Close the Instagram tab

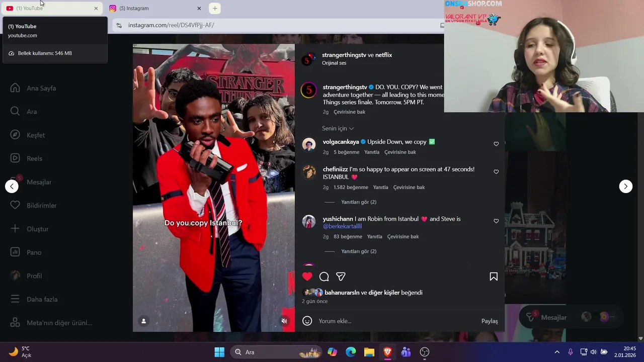click(x=199, y=8)
